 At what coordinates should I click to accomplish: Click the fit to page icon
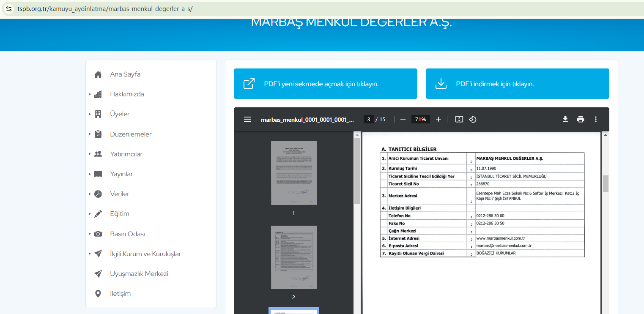[x=459, y=119]
